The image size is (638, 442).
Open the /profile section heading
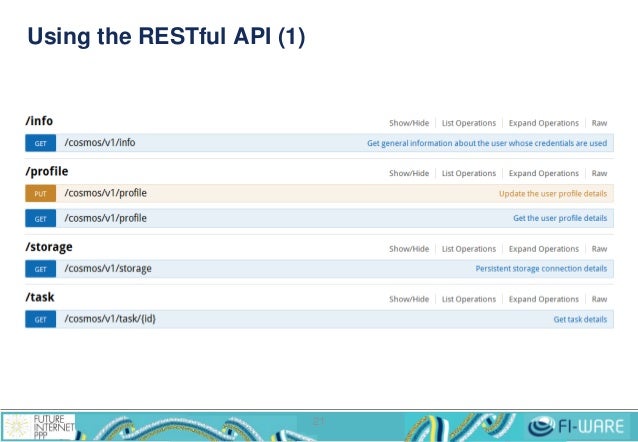point(47,171)
